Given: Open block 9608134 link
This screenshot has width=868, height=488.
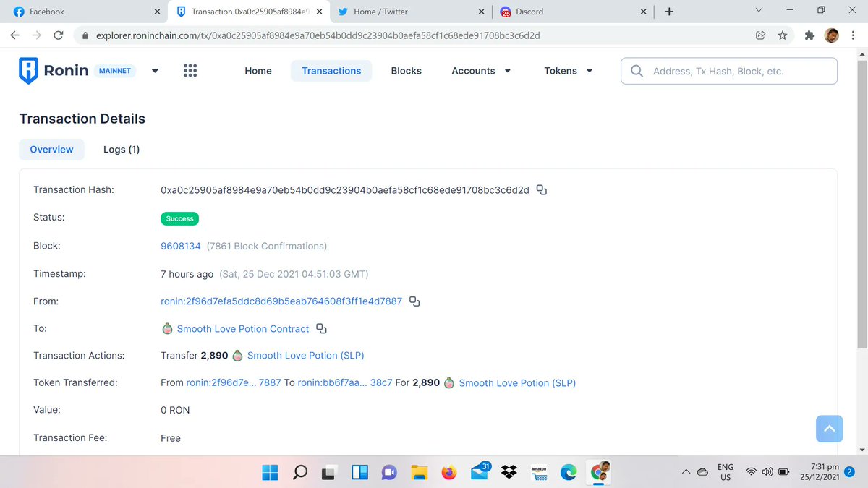Looking at the screenshot, I should (x=181, y=246).
